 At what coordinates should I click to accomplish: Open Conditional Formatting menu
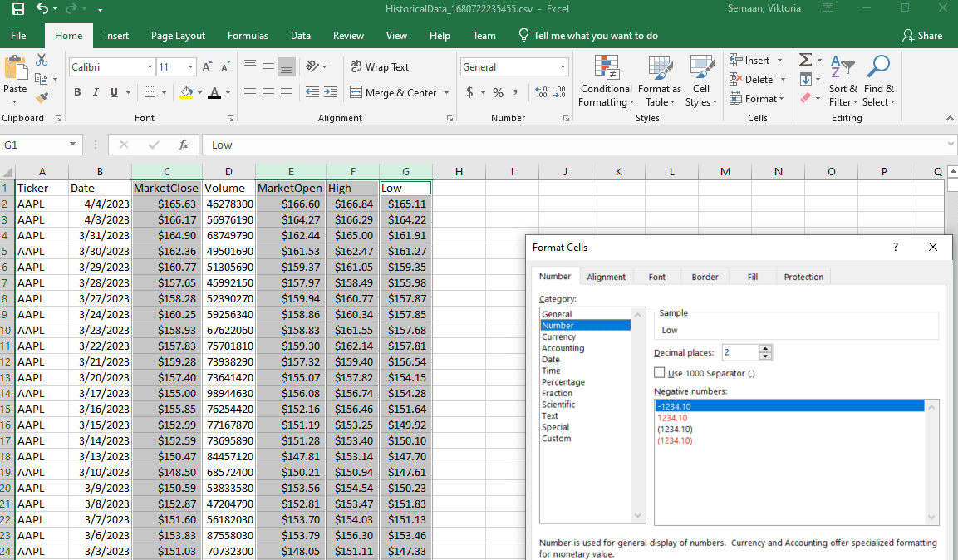pyautogui.click(x=606, y=81)
